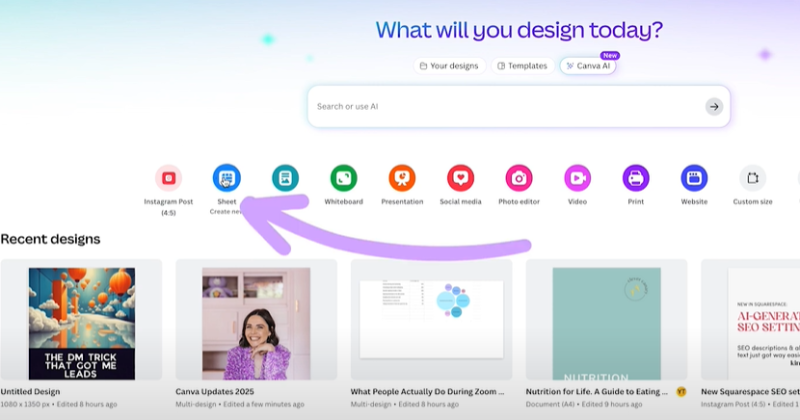Click the Instagram Post (4:5) icon

tap(168, 178)
